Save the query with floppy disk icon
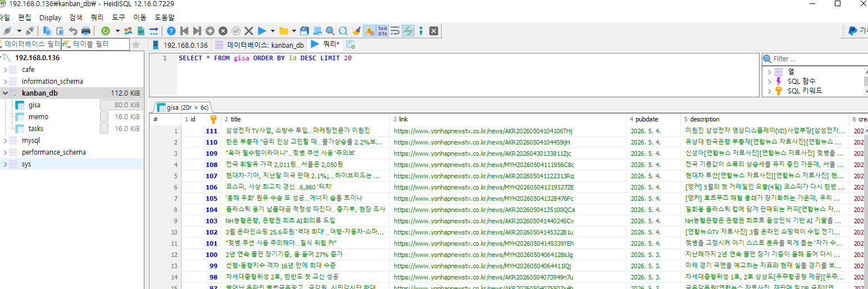This screenshot has height=289, width=868. 304,31
